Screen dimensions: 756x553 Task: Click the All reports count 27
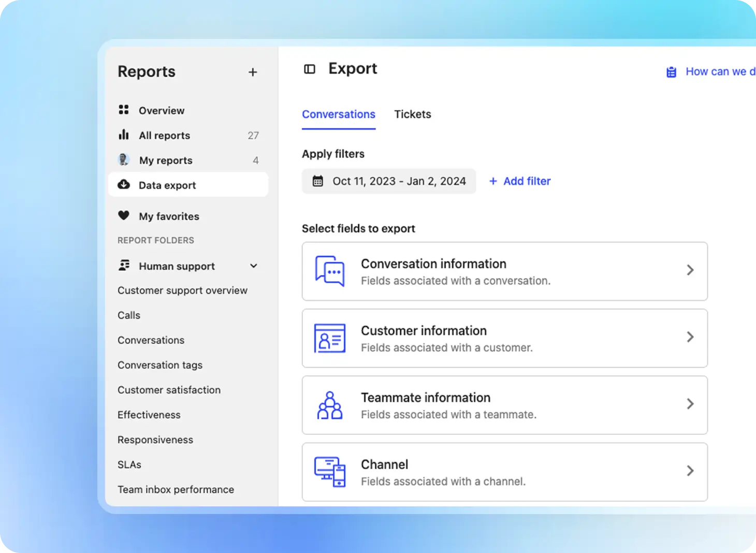tap(253, 135)
